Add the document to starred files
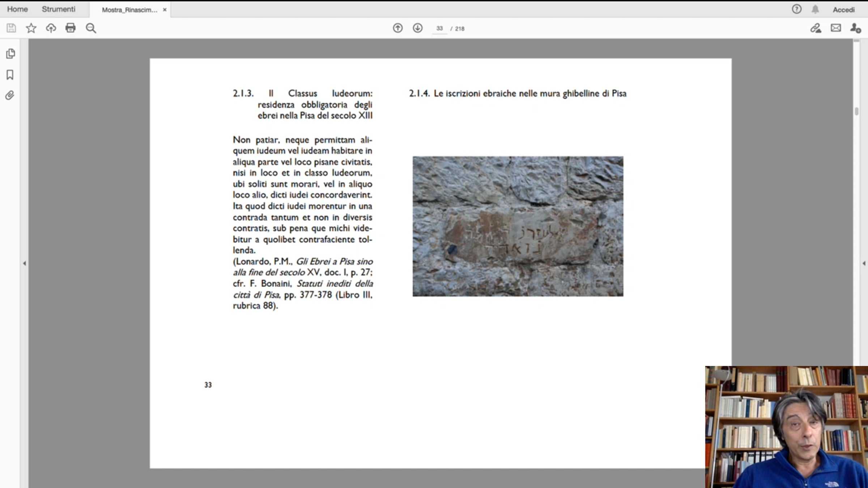This screenshot has width=868, height=488. tap(31, 28)
